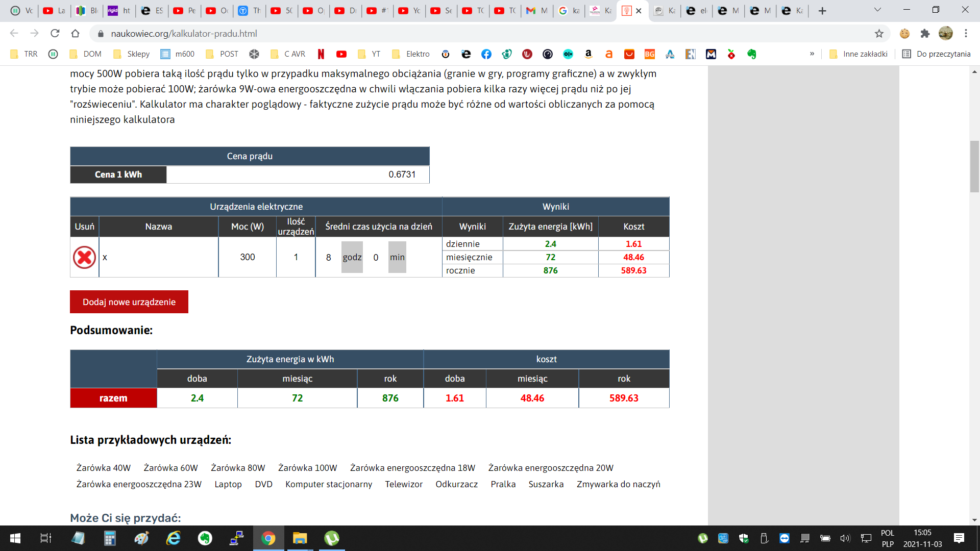
Task: Click the Cena 1 kWh input field
Action: click(x=297, y=174)
